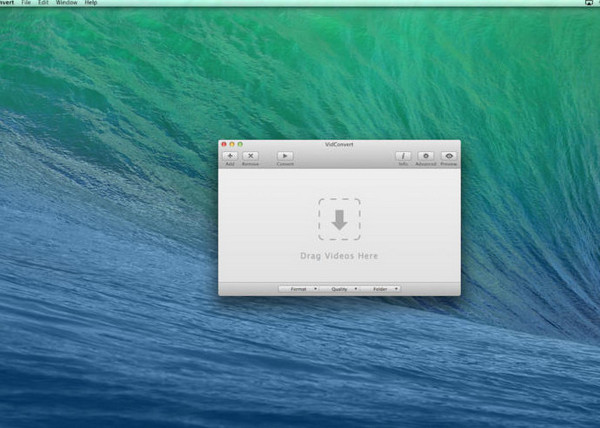Click the download arrow drop zone
This screenshot has width=600, height=428.
click(x=339, y=219)
